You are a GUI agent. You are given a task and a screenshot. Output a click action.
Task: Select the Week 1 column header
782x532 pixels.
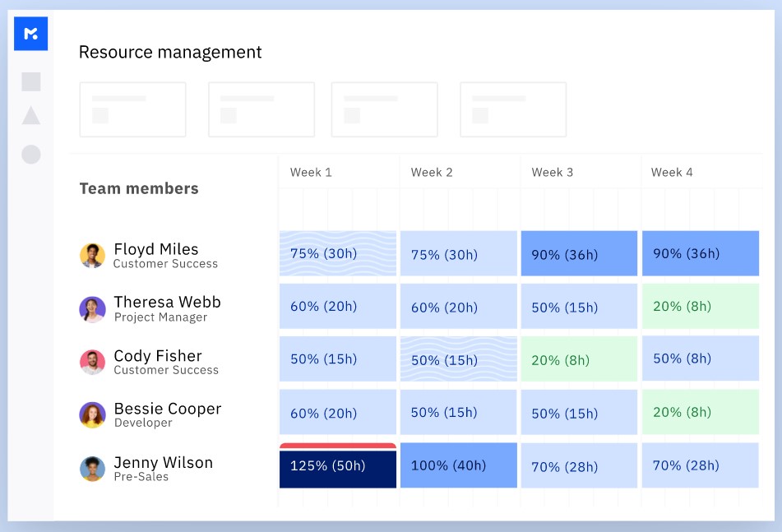point(311,173)
